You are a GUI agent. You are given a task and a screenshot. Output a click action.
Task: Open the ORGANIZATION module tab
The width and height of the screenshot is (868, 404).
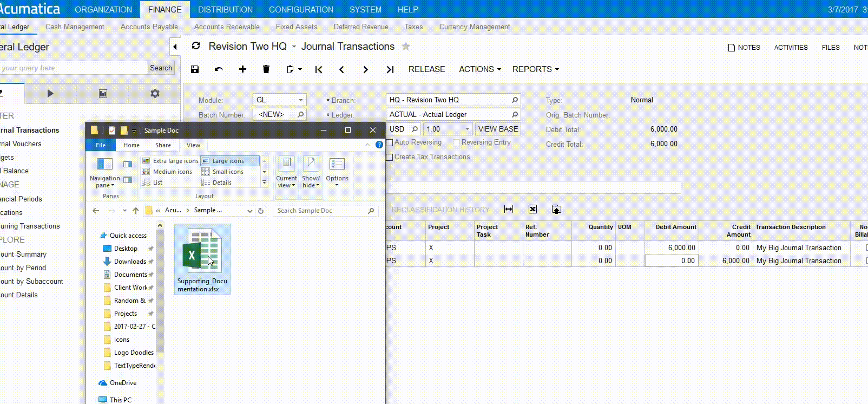pos(103,9)
